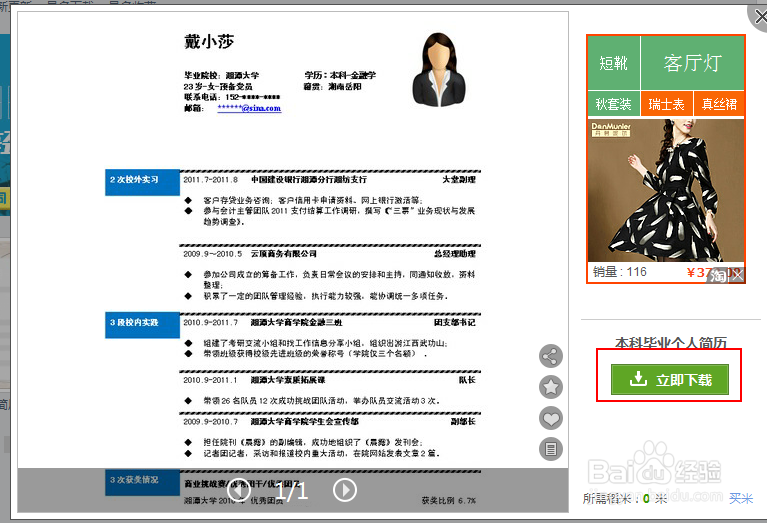Open the 客厅灯 ad tile
The image size is (767, 523).
(x=693, y=63)
